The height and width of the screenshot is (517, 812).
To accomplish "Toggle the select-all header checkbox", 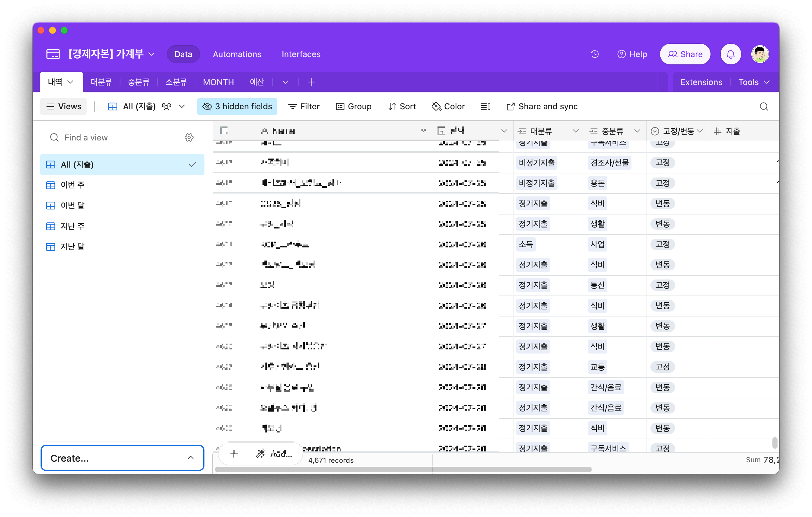I will pos(224,131).
